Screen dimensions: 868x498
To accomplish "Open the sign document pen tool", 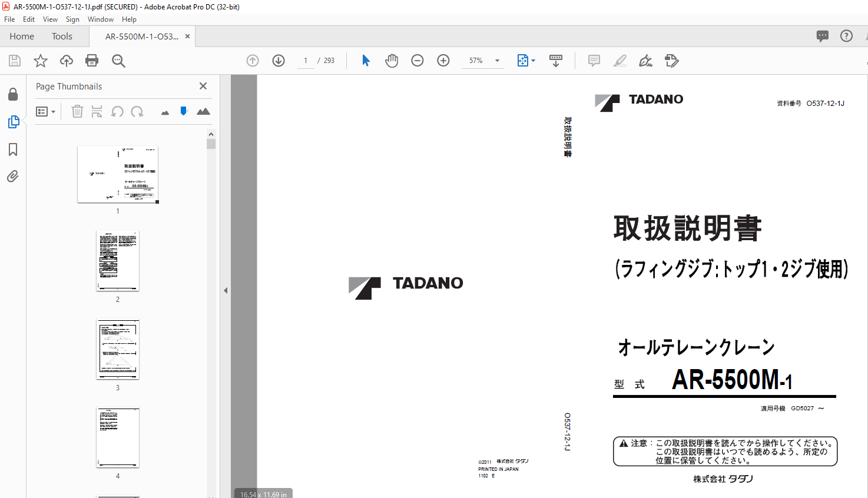I will (x=646, y=61).
